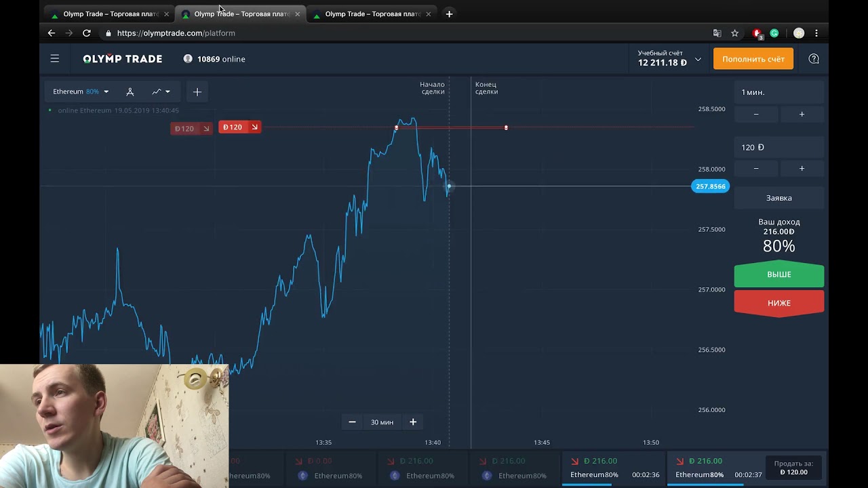Click the red НИЖЕ button
868x488 pixels.
(779, 303)
